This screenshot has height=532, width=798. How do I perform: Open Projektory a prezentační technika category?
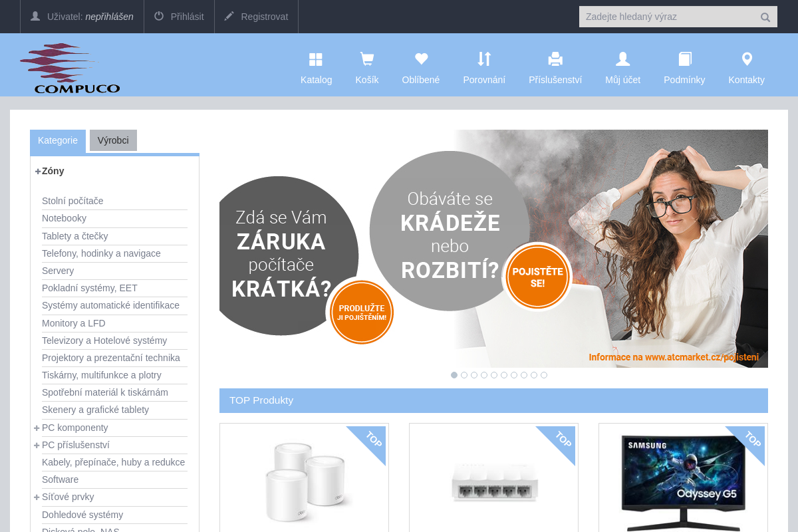tap(111, 358)
